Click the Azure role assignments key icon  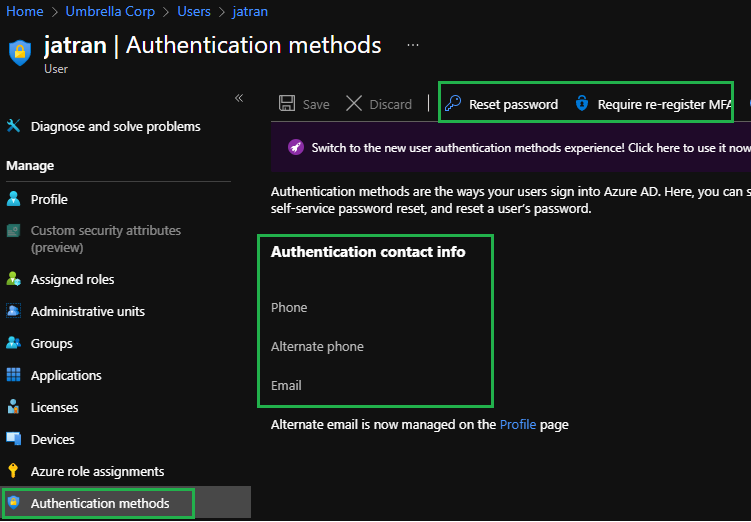13,471
